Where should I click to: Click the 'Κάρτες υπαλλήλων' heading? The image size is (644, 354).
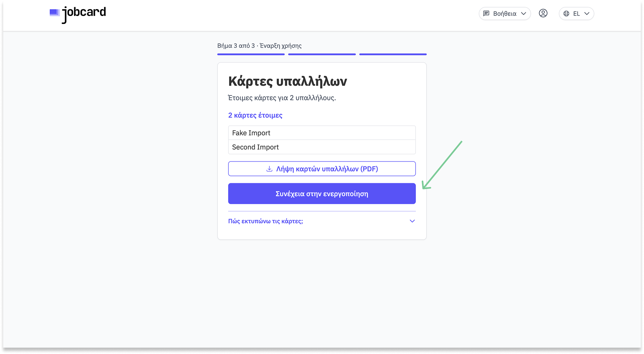(288, 82)
